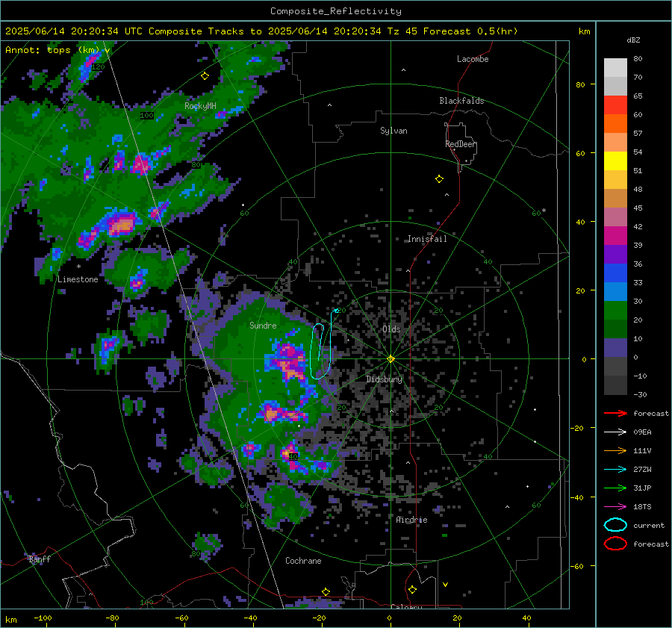Click the -100 tick label on bottom axis
Screen dimensions: 672x628
tap(43, 618)
